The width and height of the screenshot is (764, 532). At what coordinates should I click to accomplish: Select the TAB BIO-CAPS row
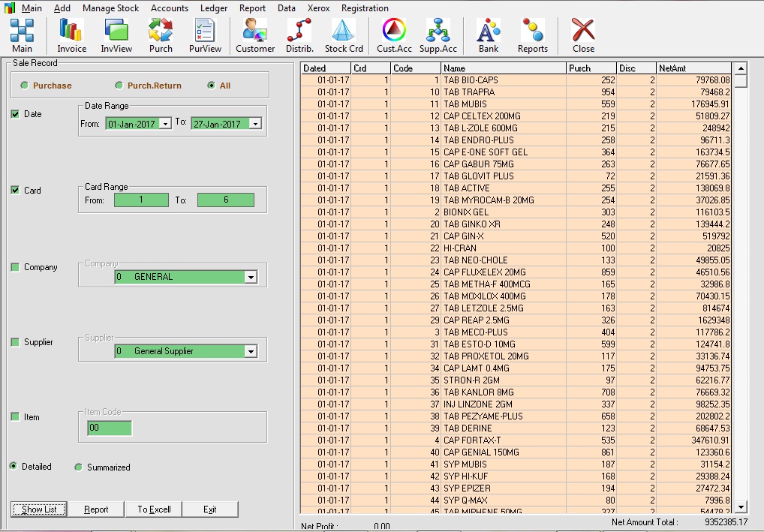(x=516, y=80)
